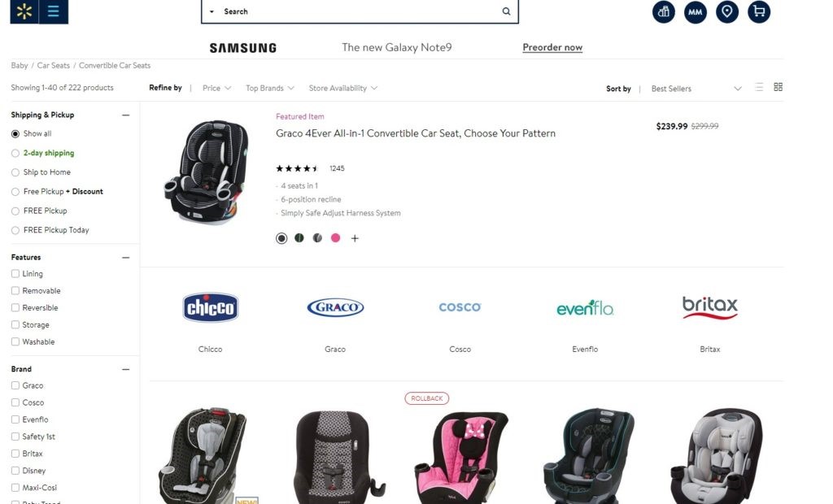The width and height of the screenshot is (833, 504).
Task: Click the Preorder now link
Action: (552, 47)
